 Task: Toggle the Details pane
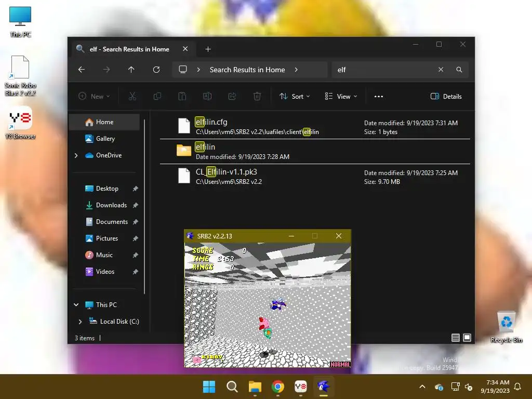pyautogui.click(x=446, y=96)
